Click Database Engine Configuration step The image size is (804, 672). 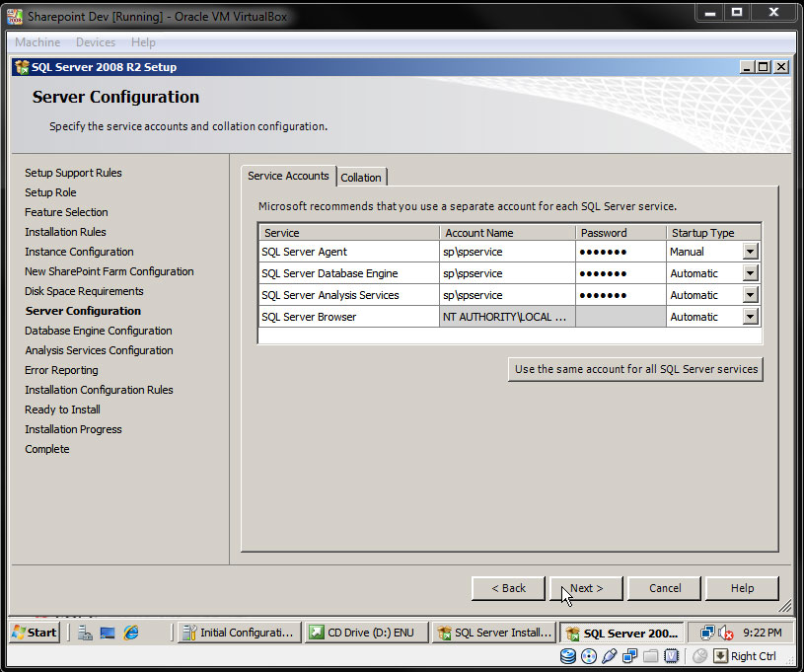click(99, 331)
